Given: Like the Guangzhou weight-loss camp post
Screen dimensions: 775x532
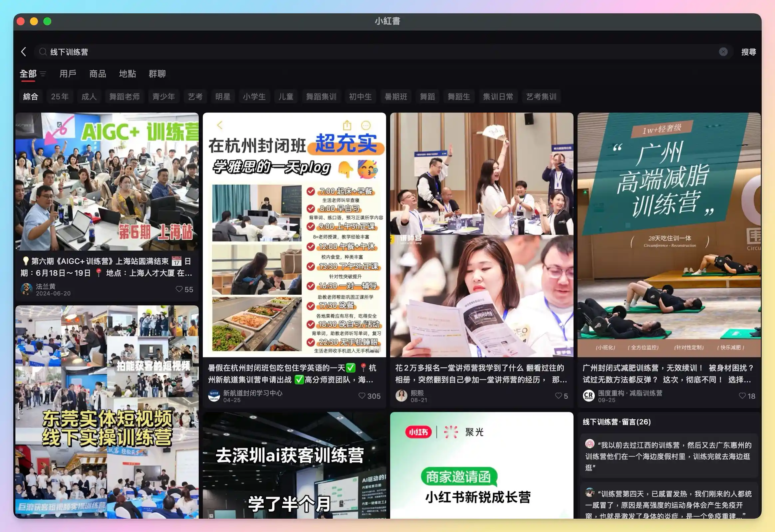Looking at the screenshot, I should click(x=742, y=396).
